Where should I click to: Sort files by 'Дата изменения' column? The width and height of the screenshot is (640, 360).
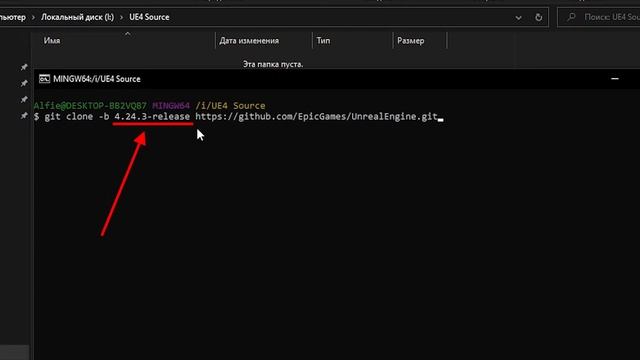(249, 41)
